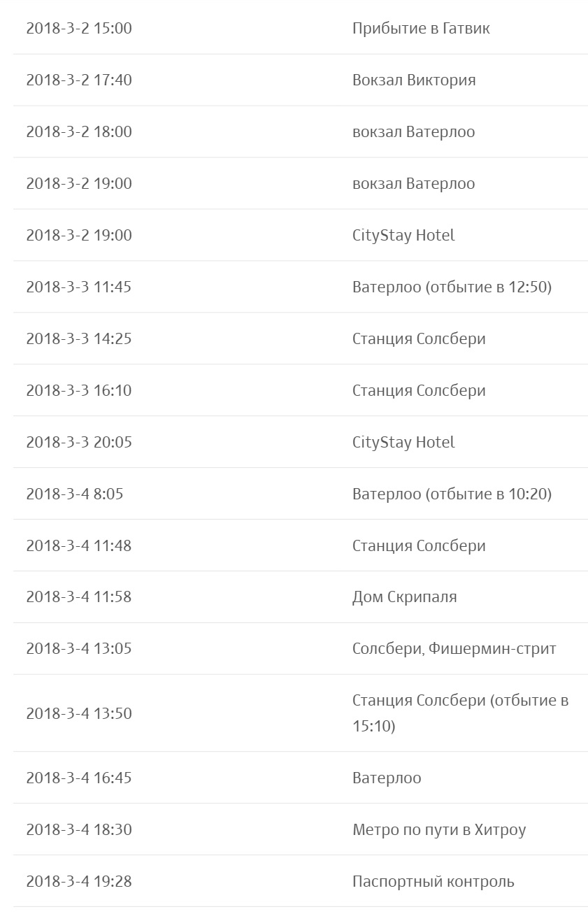Select the 2018-3-4 8:05 timestamp
This screenshot has width=588, height=921.
75,494
